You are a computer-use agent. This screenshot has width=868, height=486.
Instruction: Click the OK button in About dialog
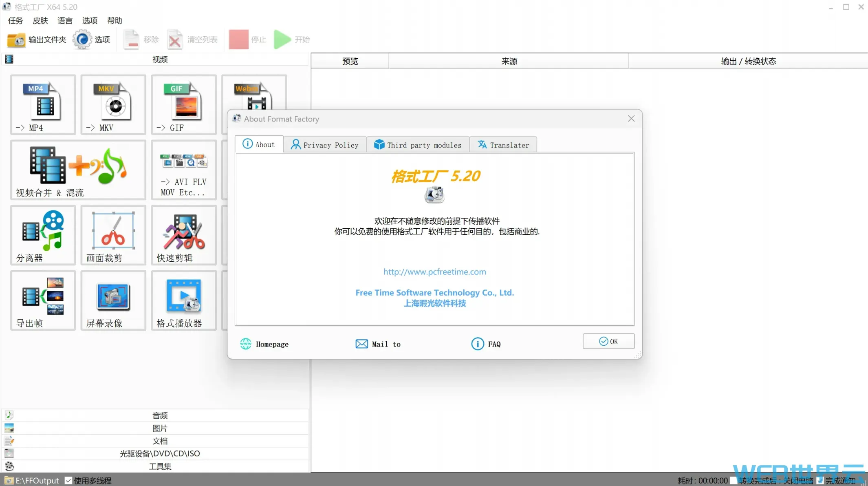(608, 341)
